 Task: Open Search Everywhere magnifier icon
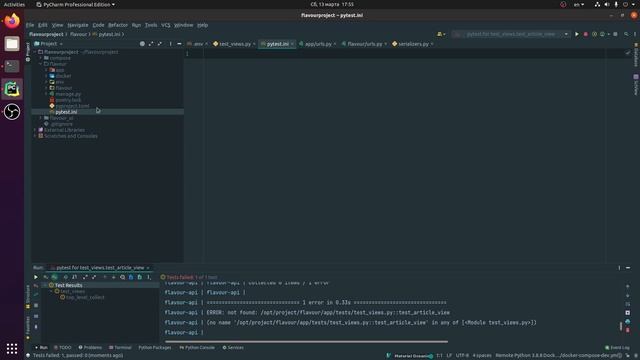pos(626,34)
